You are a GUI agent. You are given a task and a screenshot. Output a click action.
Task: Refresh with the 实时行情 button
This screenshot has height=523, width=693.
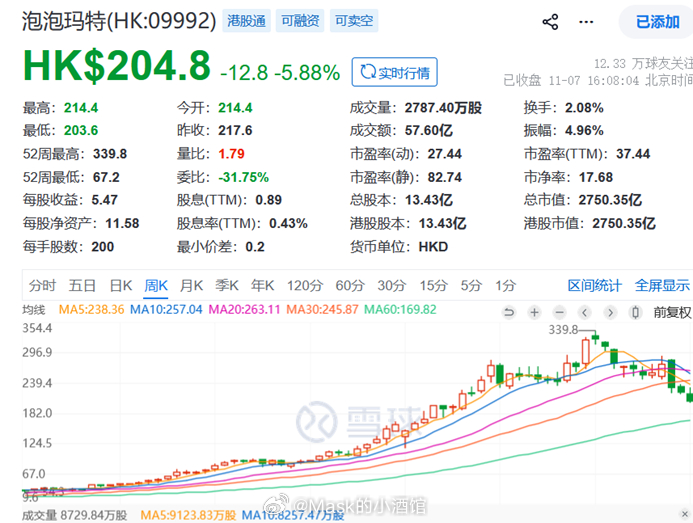pyautogui.click(x=395, y=72)
